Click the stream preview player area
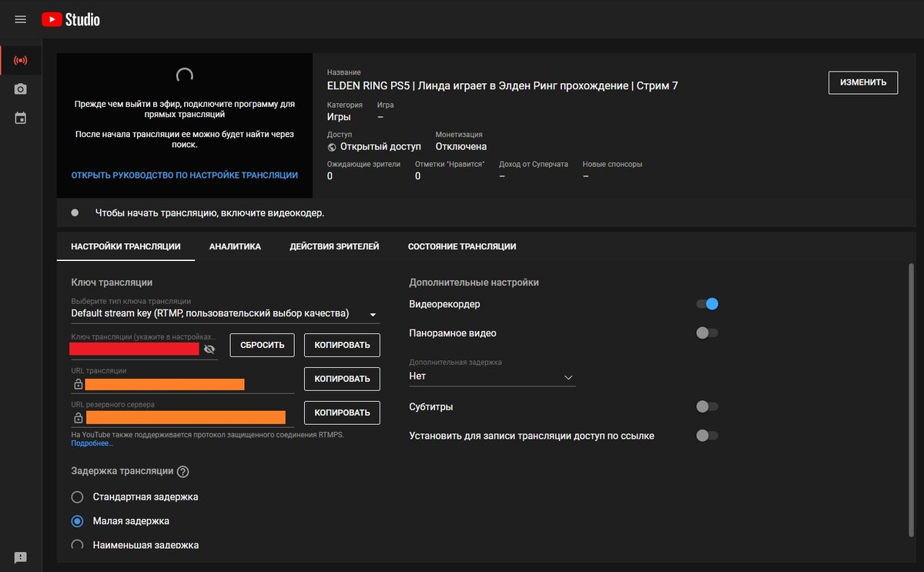This screenshot has height=572, width=924. click(x=185, y=125)
